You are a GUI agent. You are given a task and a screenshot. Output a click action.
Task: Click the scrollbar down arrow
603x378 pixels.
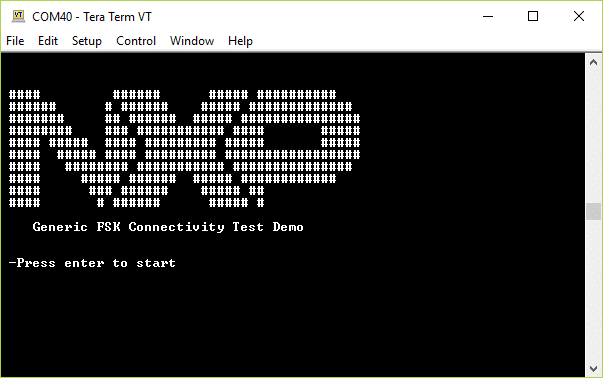pyautogui.click(x=593, y=369)
